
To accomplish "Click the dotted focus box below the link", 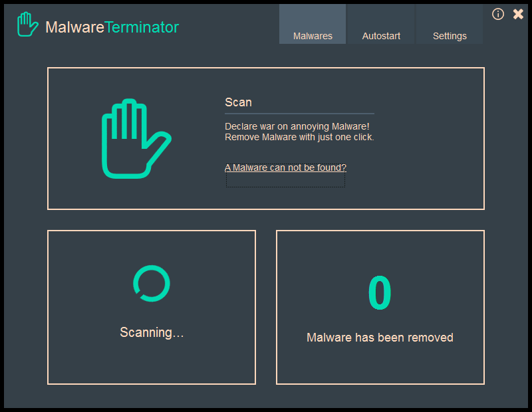I will 285,181.
